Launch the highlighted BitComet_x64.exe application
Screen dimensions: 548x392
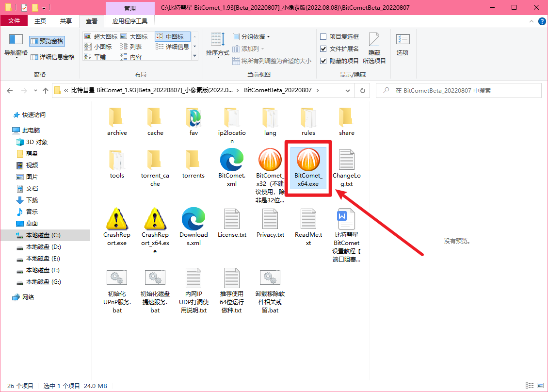pos(308,165)
